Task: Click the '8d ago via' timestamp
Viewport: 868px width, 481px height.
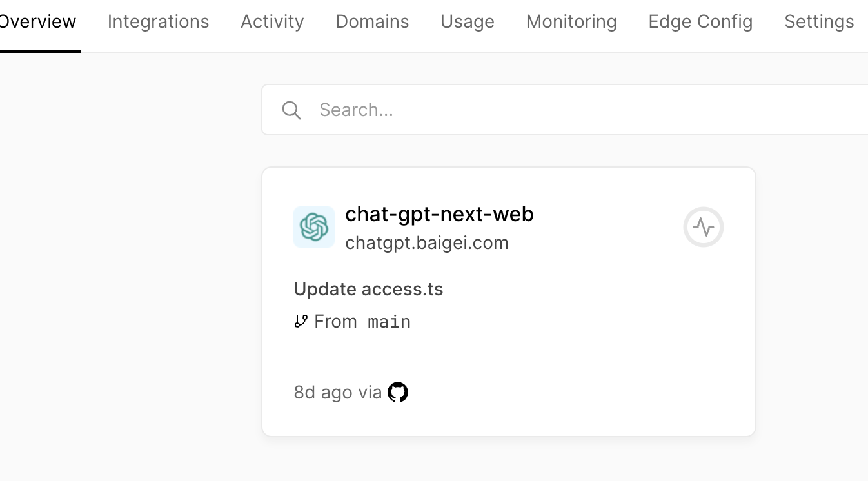Action: [x=337, y=393]
